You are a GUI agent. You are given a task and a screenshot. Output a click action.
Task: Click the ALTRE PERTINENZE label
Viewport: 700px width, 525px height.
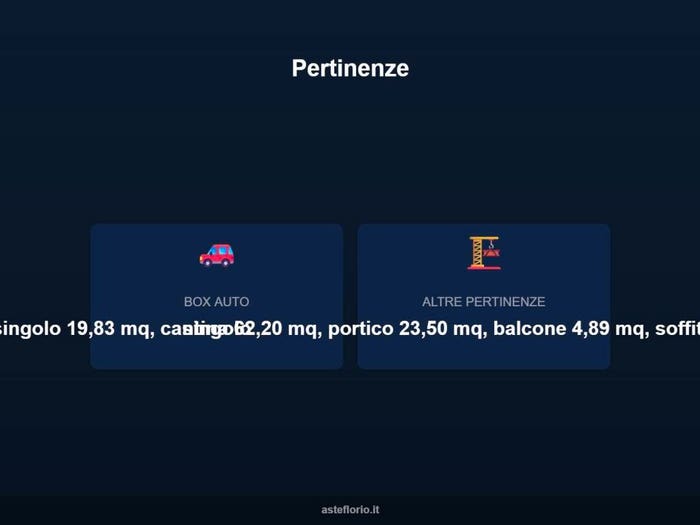click(x=483, y=302)
